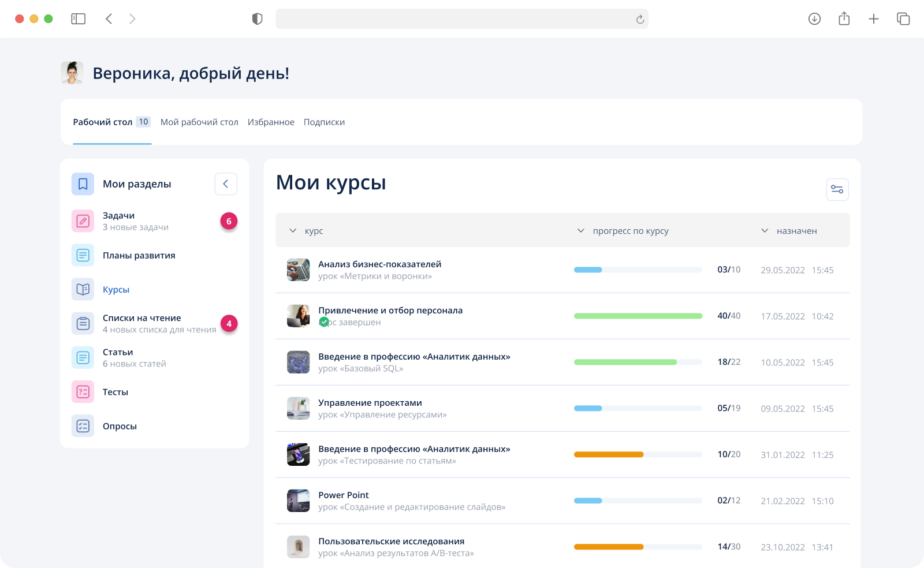Viewport: 924px width, 568px height.
Task: Toggle the completion checkmark on Привлечение и отбор персонала
Action: point(325,322)
